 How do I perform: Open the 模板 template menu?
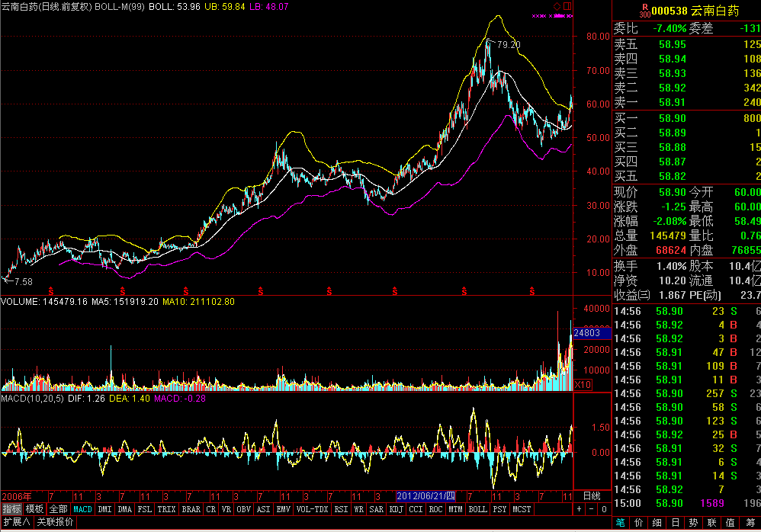(34, 509)
